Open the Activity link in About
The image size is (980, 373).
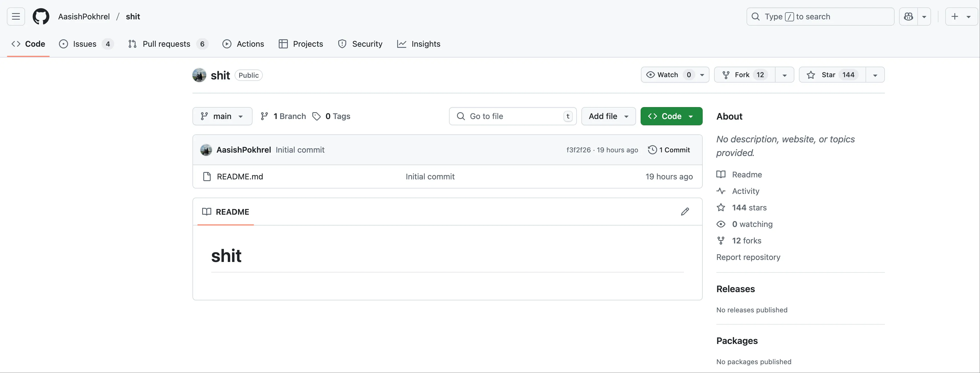click(738, 191)
